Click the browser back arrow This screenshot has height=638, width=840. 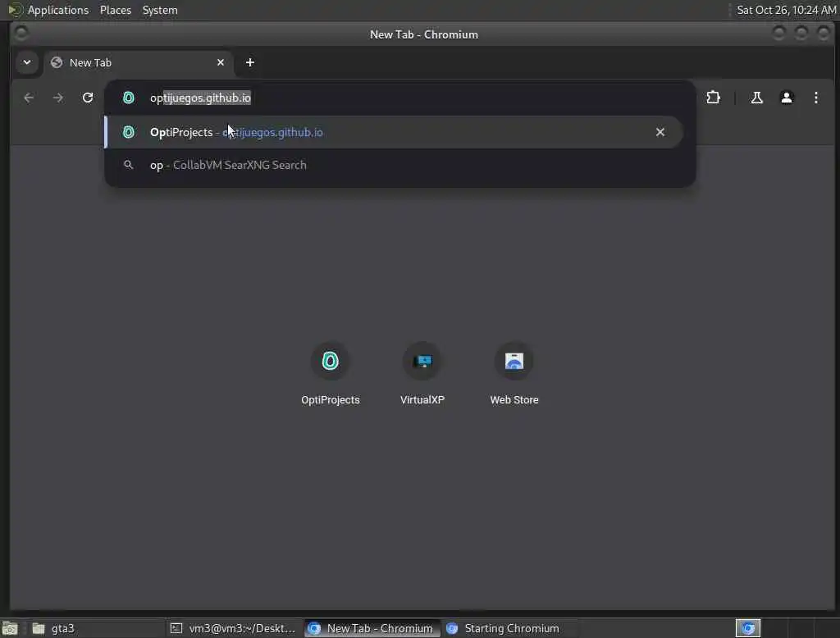29,98
